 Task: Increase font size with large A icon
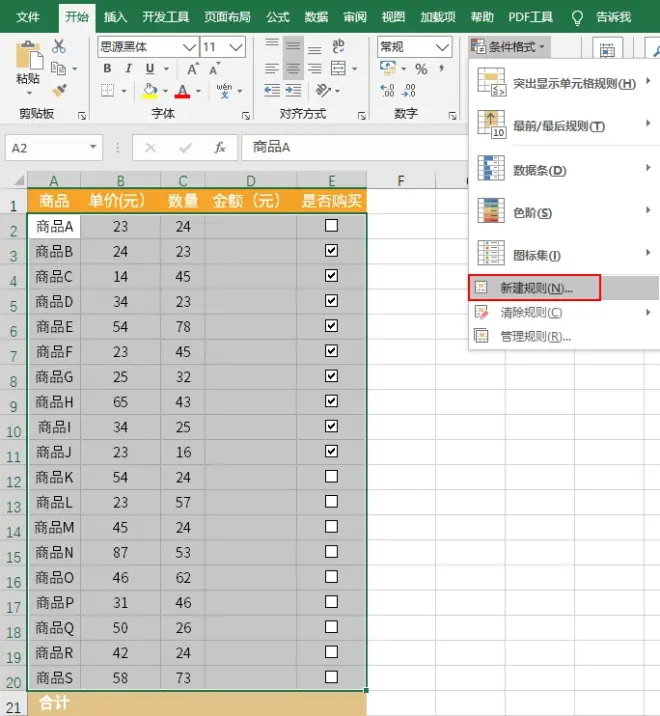[x=193, y=68]
